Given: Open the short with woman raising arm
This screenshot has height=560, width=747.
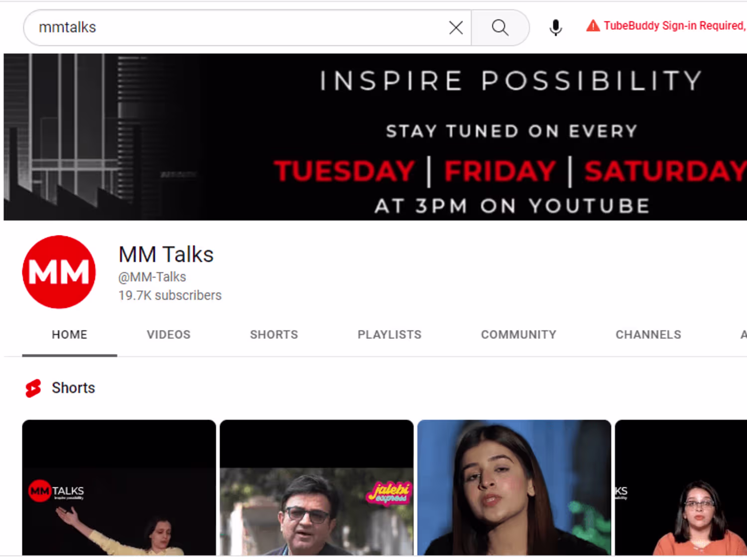Looking at the screenshot, I should pos(119,488).
